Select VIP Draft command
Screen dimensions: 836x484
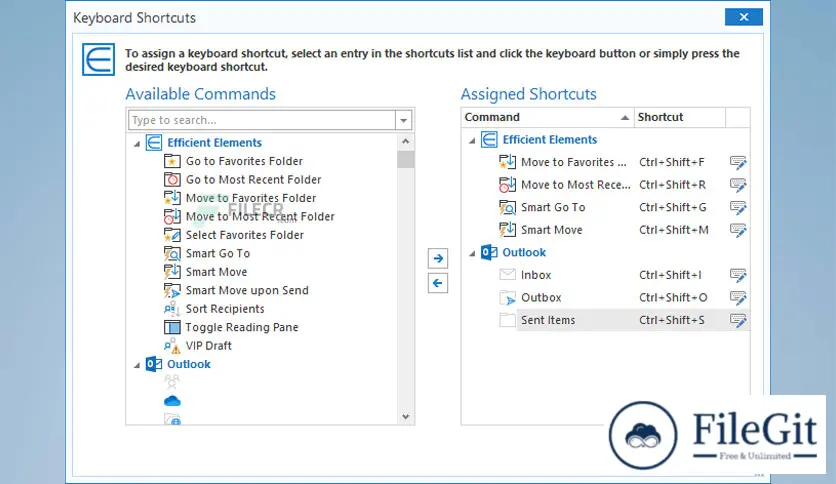[x=208, y=346]
